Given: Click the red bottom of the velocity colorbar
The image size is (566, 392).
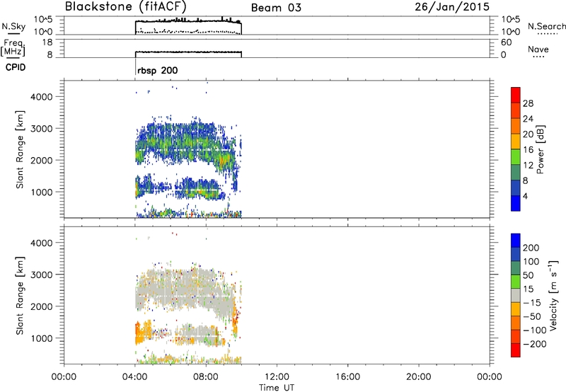Looking at the screenshot, I should tap(516, 350).
